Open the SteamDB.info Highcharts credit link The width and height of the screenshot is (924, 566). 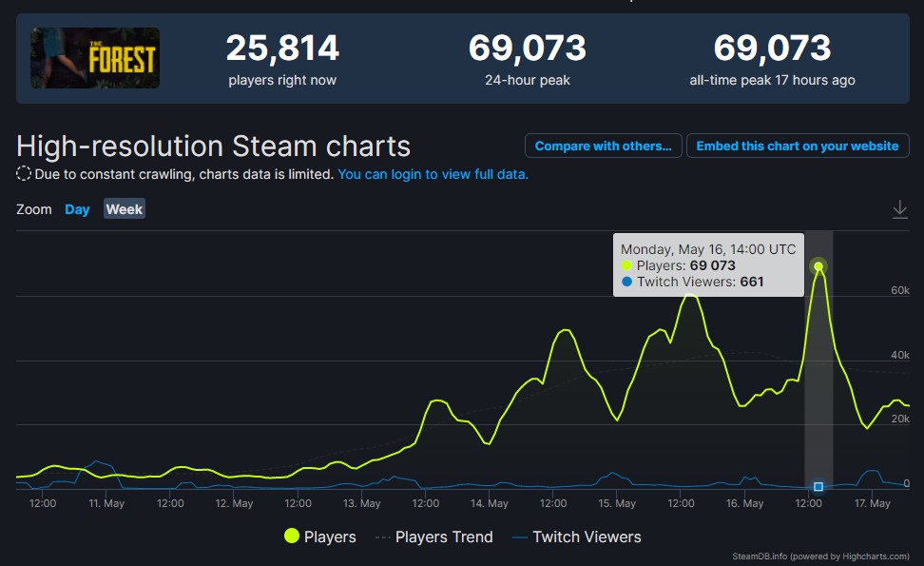820,556
